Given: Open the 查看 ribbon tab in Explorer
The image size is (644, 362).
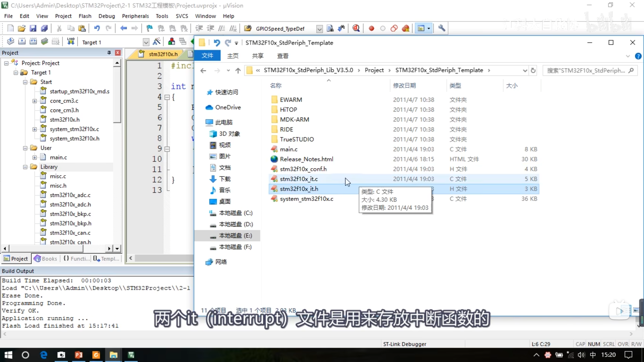Looking at the screenshot, I should [283, 56].
